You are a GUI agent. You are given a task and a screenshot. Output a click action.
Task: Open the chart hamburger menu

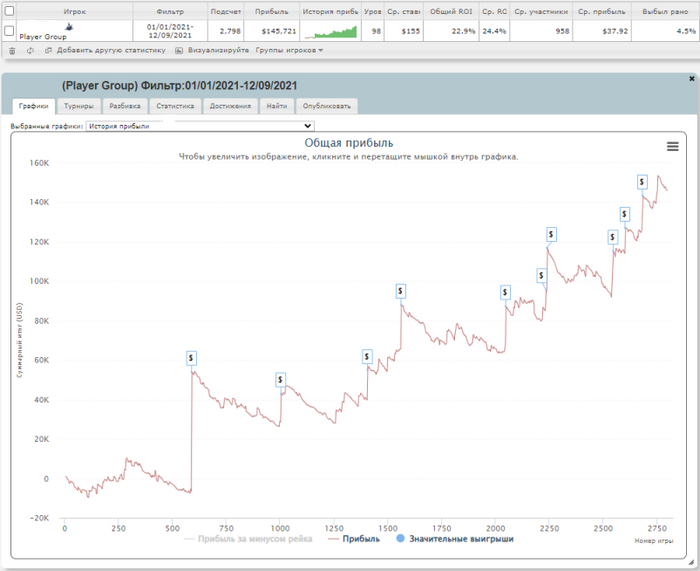(x=672, y=146)
